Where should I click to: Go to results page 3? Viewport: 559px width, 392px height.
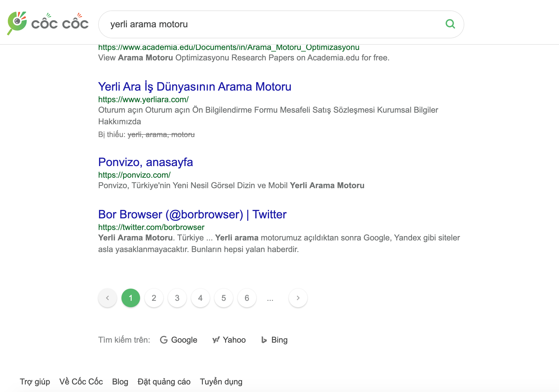point(177,298)
